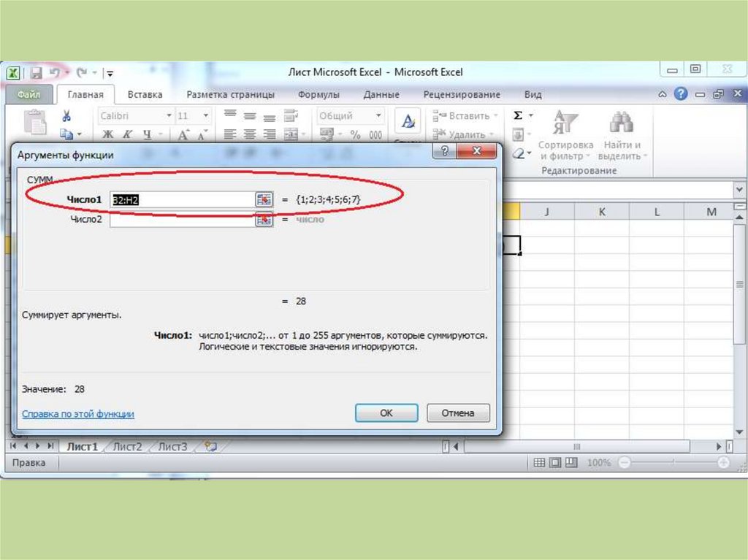Open Сортировка и фильтр menu
This screenshot has width=748, height=560.
tap(566, 136)
